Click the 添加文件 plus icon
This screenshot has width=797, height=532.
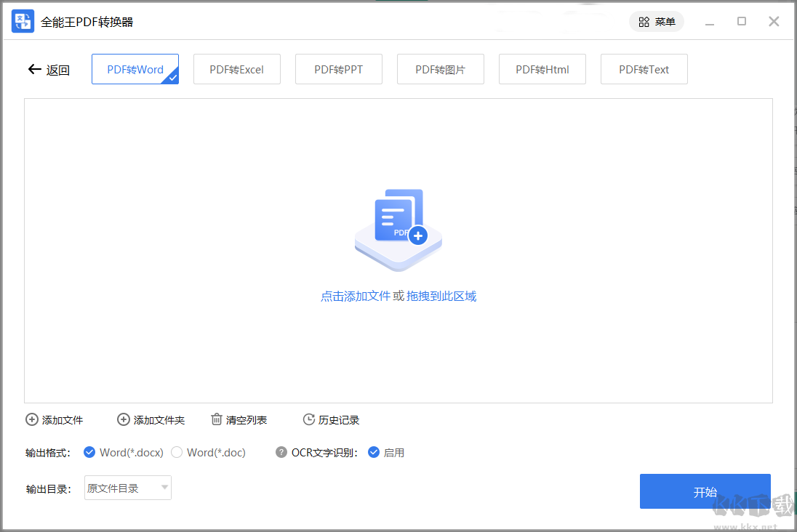click(x=32, y=419)
